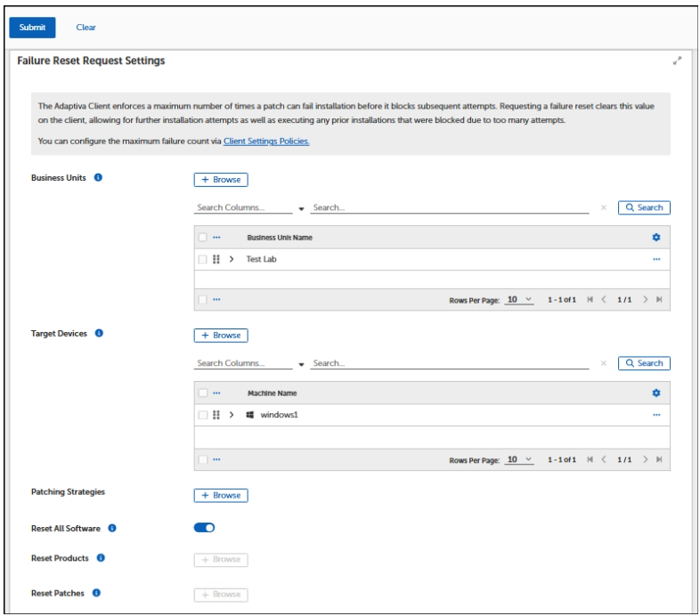Screen dimensions: 700x616
Task: Expand the settings panel to full screen
Action: (678, 61)
